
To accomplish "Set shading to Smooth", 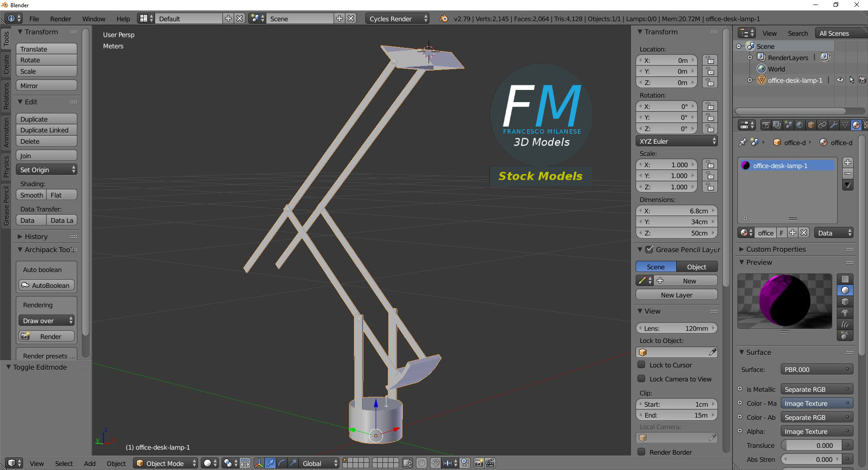I will coord(31,195).
